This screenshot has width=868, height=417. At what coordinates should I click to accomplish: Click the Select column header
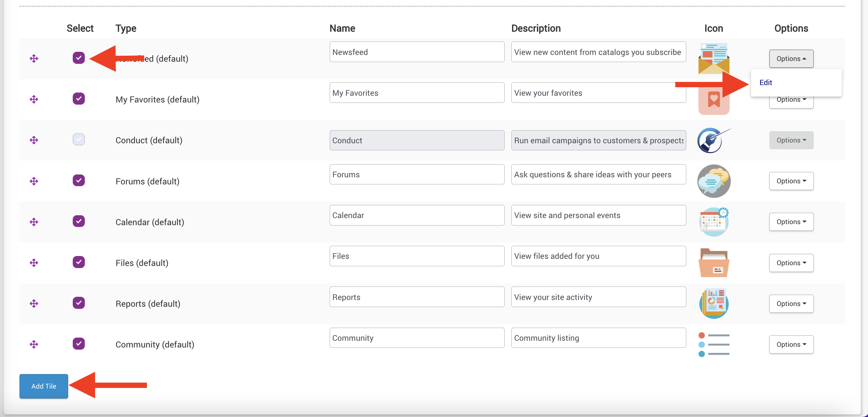tap(80, 28)
